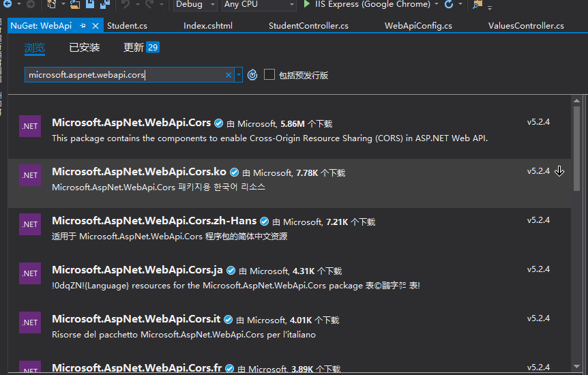Click the Cors.it 'v5.2.4' version label
The width and height of the screenshot is (588, 375).
click(538, 318)
